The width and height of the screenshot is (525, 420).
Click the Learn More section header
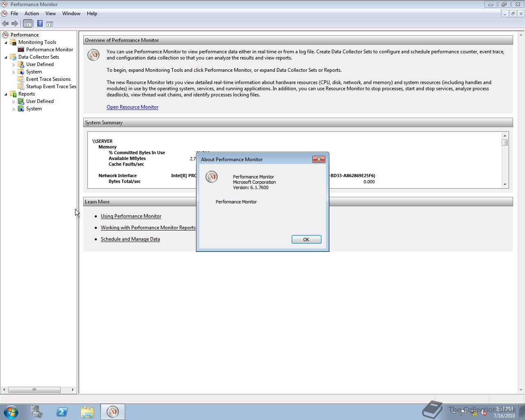[x=298, y=202]
